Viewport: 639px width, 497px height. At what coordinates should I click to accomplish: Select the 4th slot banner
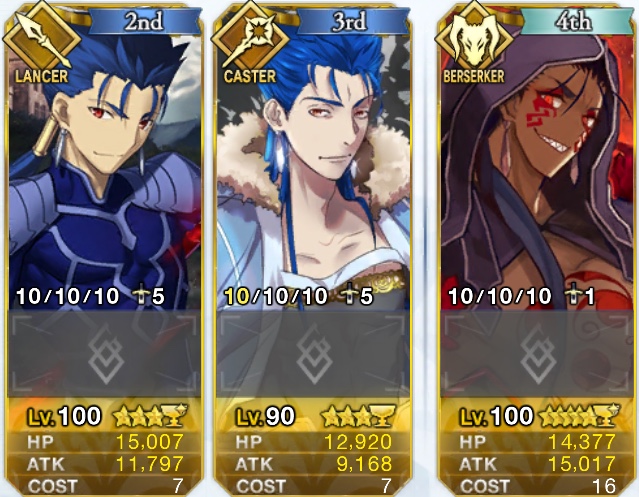(576, 21)
